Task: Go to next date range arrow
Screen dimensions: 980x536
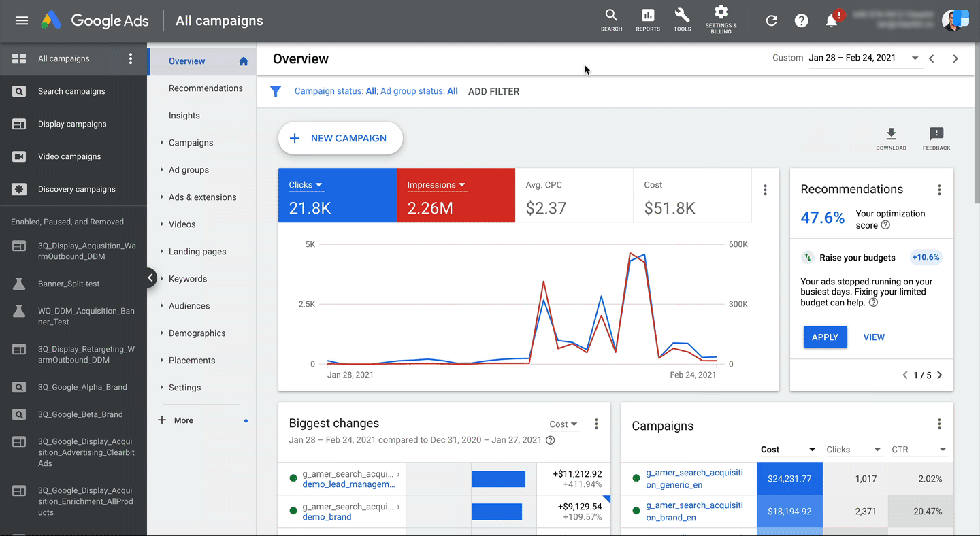Action: [955, 58]
